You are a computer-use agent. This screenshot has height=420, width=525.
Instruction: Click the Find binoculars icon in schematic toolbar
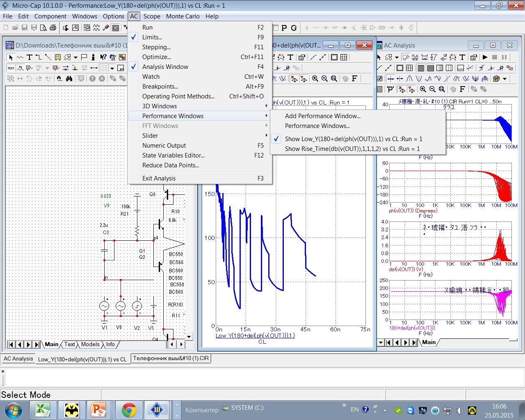tap(69, 78)
